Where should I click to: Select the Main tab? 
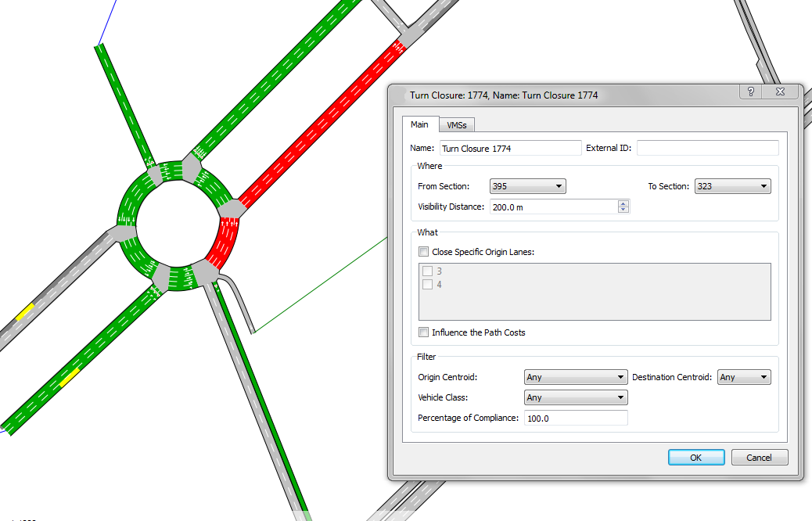(x=420, y=124)
